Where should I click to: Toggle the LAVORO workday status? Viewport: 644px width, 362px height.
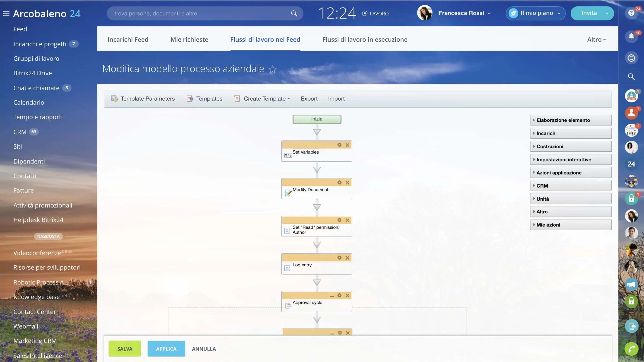point(375,14)
